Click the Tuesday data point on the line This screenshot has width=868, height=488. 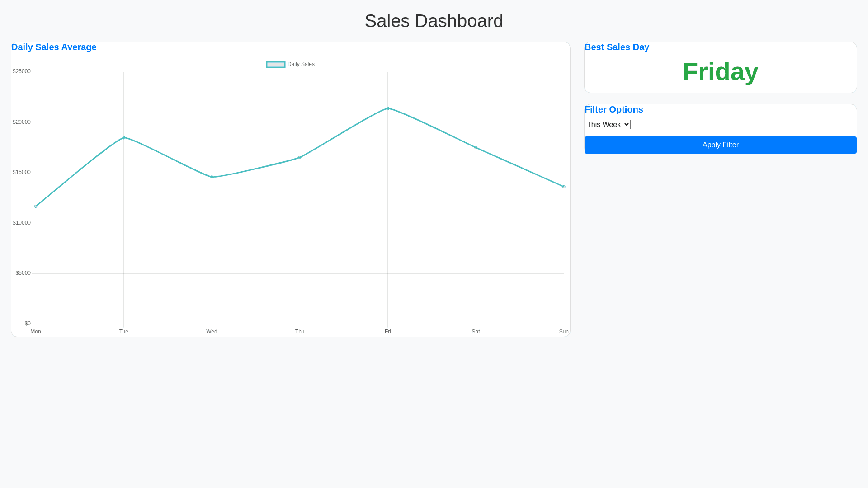124,138
